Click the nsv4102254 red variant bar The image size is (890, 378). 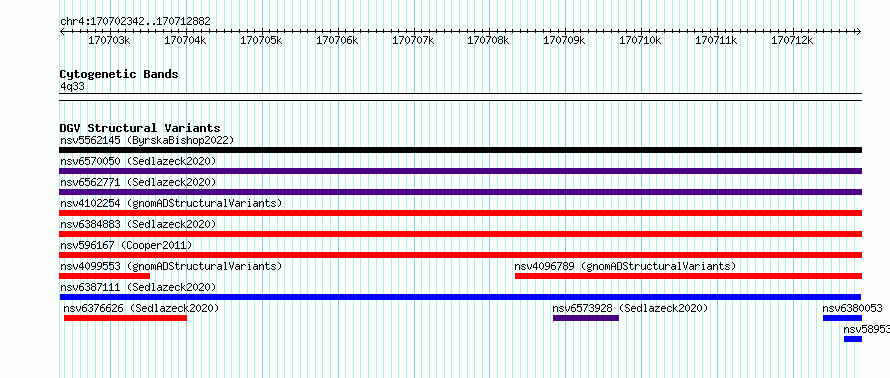point(460,213)
